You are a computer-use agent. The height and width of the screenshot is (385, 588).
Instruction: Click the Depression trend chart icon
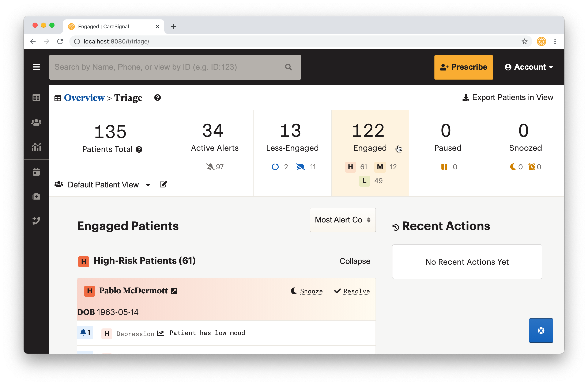(161, 333)
